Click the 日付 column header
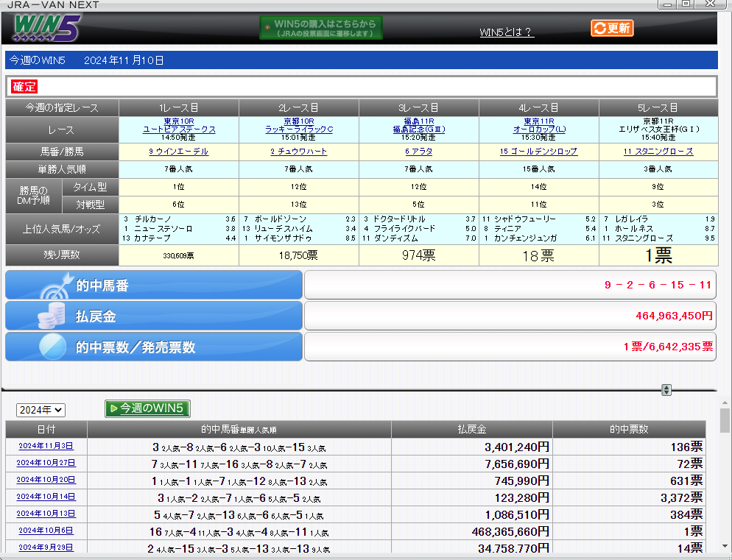 click(46, 429)
